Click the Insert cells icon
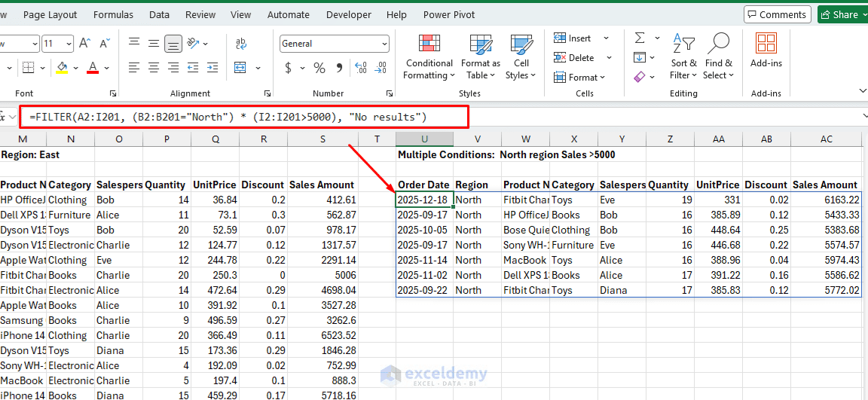Image resolution: width=868 pixels, height=400 pixels. click(560, 38)
